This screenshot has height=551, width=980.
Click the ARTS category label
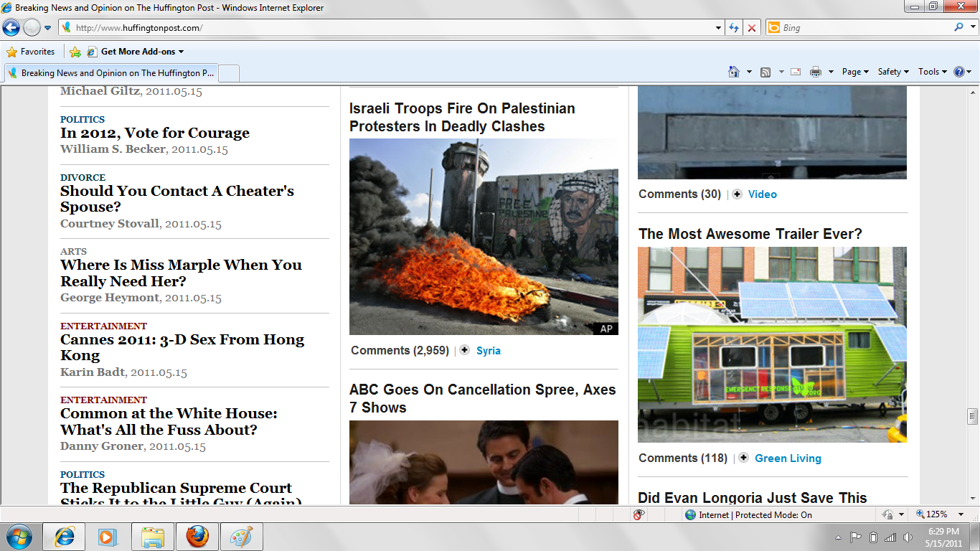tap(73, 251)
